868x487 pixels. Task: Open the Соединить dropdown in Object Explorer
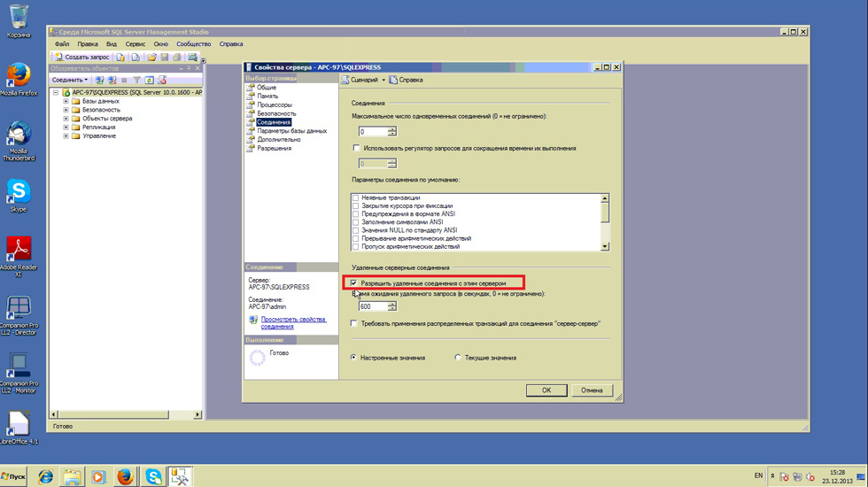tap(70, 80)
